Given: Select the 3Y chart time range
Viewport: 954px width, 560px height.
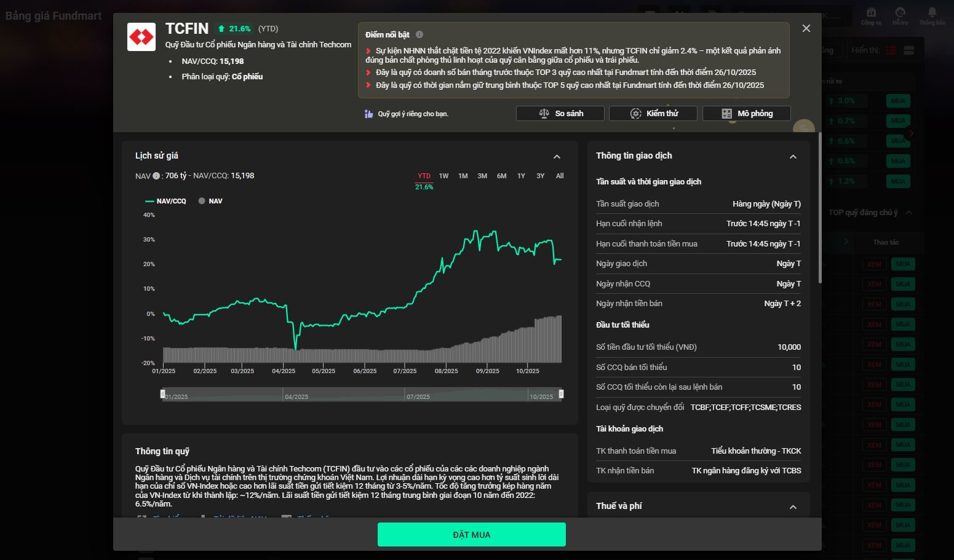Looking at the screenshot, I should point(540,176).
